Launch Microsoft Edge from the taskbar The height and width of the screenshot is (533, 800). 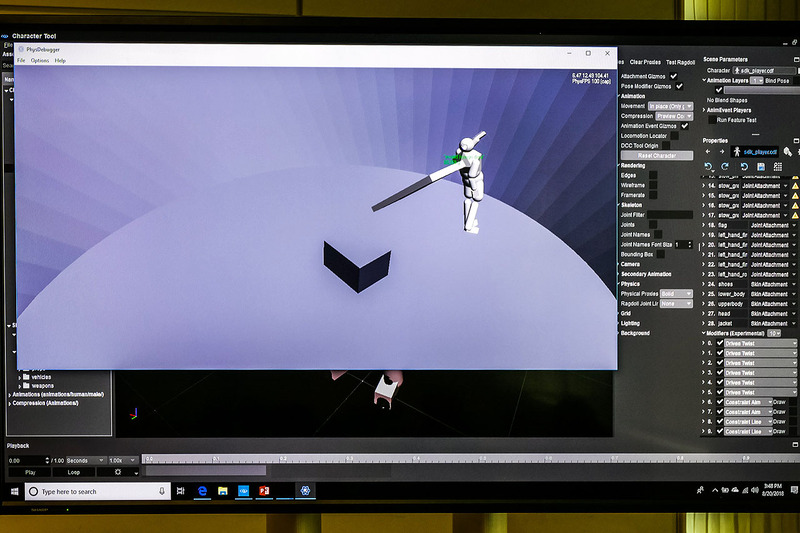tap(203, 491)
